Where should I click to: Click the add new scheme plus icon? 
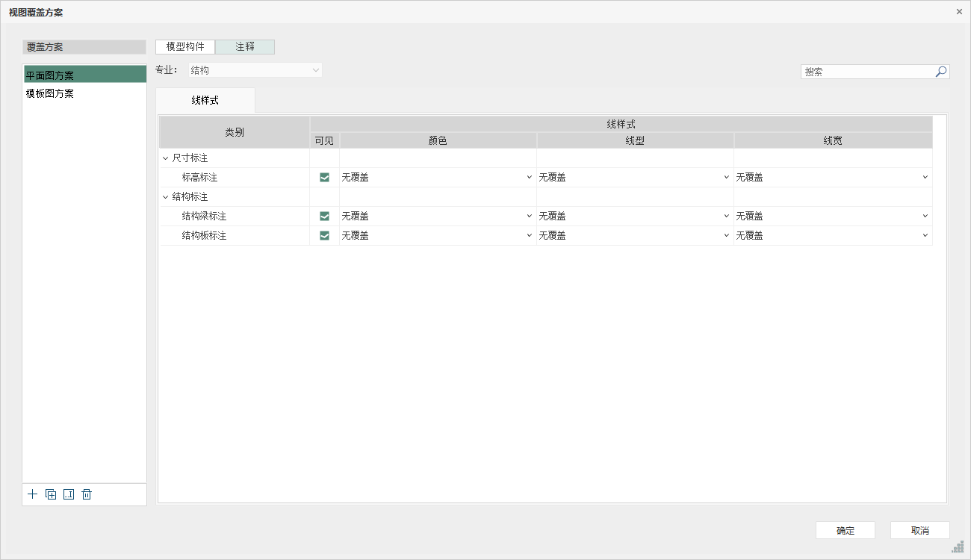coord(32,494)
